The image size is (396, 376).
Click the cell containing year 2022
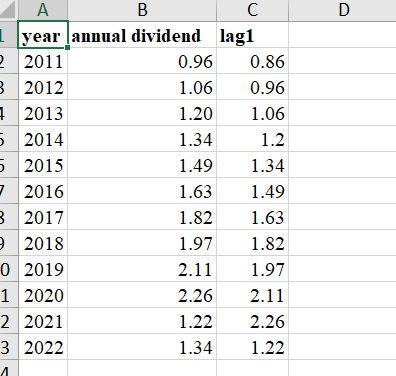tap(43, 347)
